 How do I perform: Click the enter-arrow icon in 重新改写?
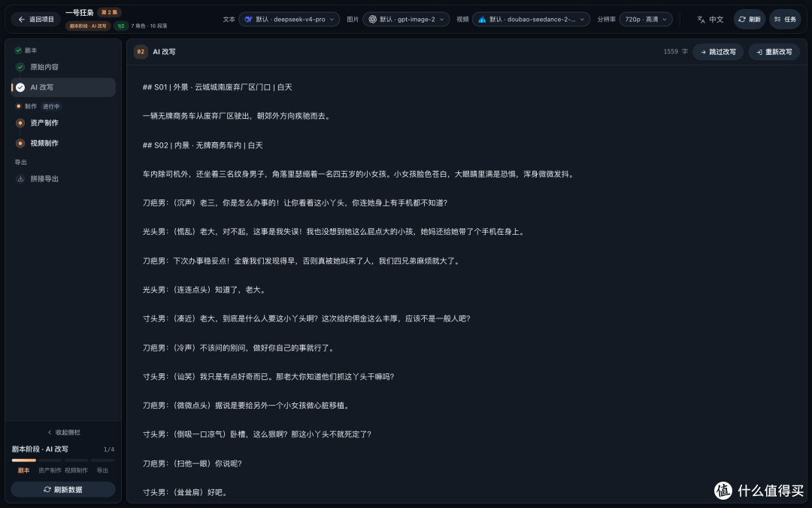pos(759,52)
